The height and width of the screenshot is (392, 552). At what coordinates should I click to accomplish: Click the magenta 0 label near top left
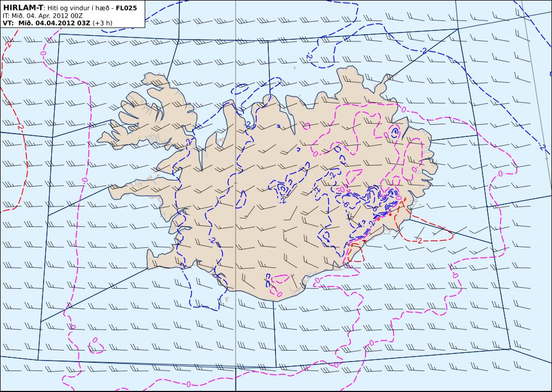tap(43, 54)
